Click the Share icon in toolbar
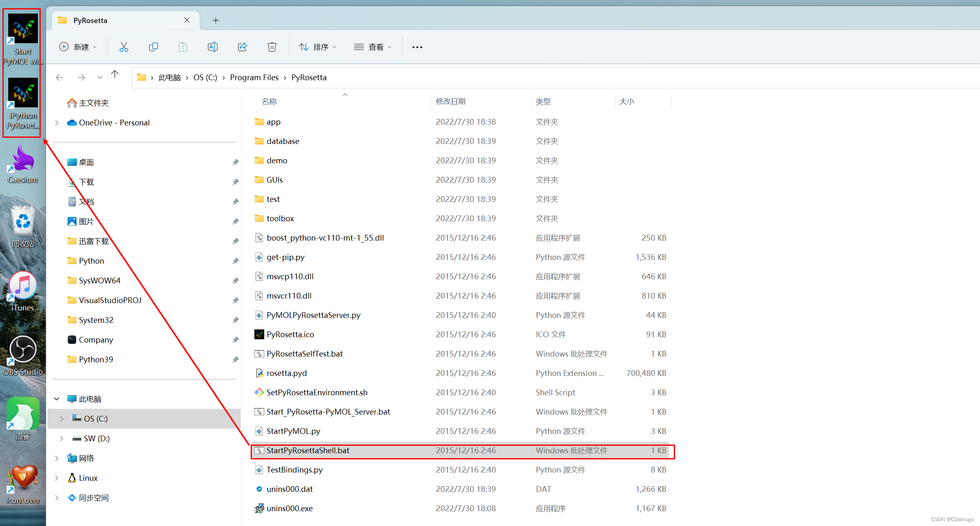980x526 pixels. point(242,47)
